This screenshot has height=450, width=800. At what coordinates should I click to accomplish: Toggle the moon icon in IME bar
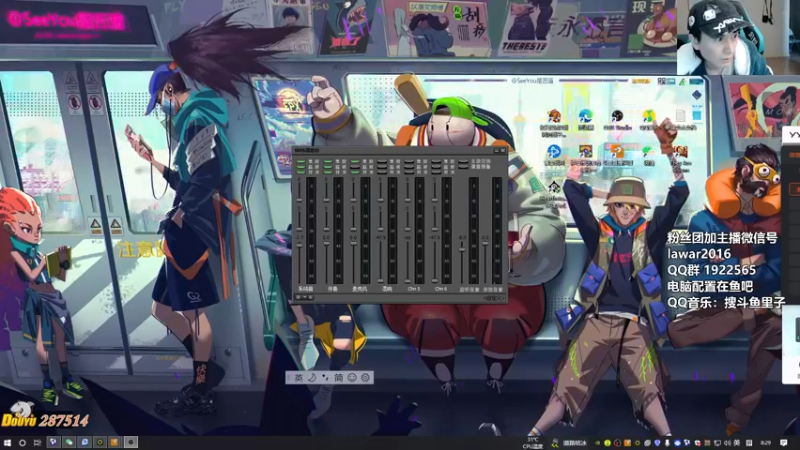(x=312, y=378)
